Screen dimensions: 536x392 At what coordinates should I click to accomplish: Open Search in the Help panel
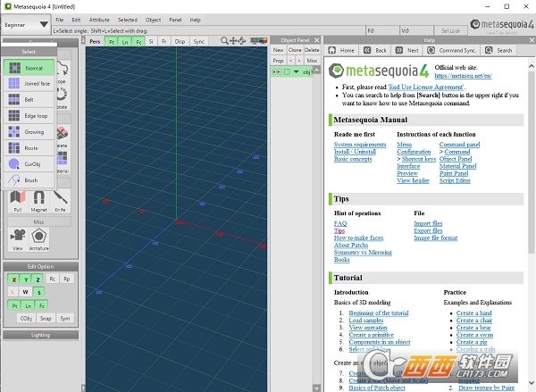point(499,50)
